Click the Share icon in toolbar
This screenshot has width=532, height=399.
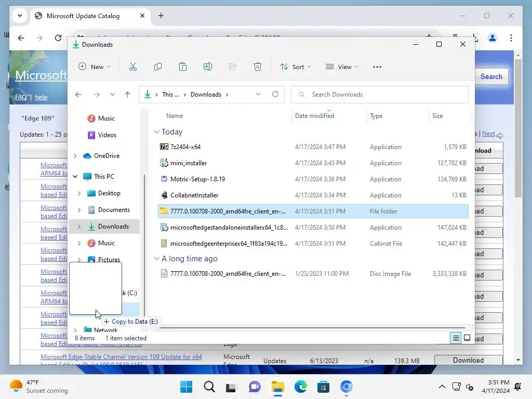[233, 67]
